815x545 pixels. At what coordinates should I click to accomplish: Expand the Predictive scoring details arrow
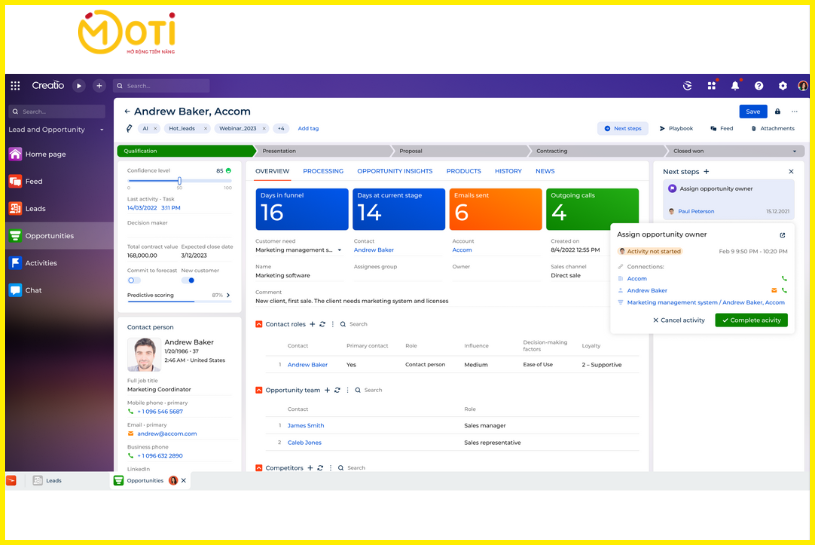pos(228,295)
